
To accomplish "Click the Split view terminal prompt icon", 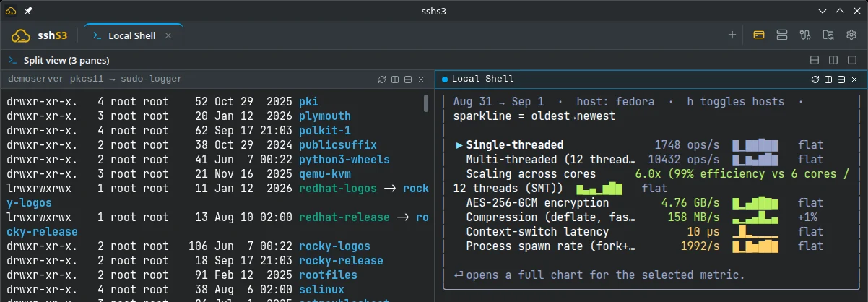I will point(13,60).
